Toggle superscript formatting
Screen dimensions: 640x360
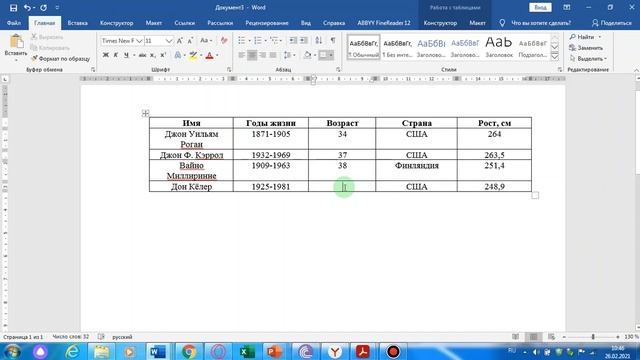163,55
